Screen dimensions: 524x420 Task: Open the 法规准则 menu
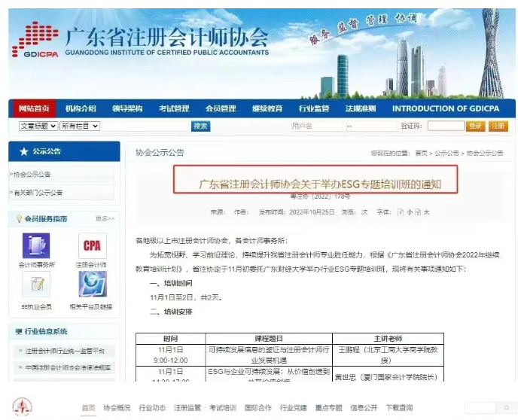[x=361, y=108]
